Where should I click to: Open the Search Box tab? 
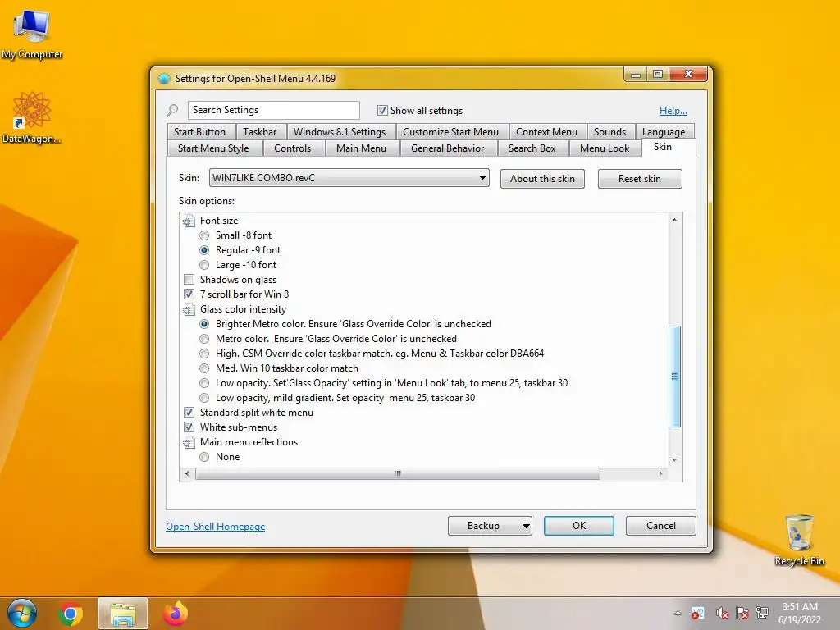coord(532,148)
